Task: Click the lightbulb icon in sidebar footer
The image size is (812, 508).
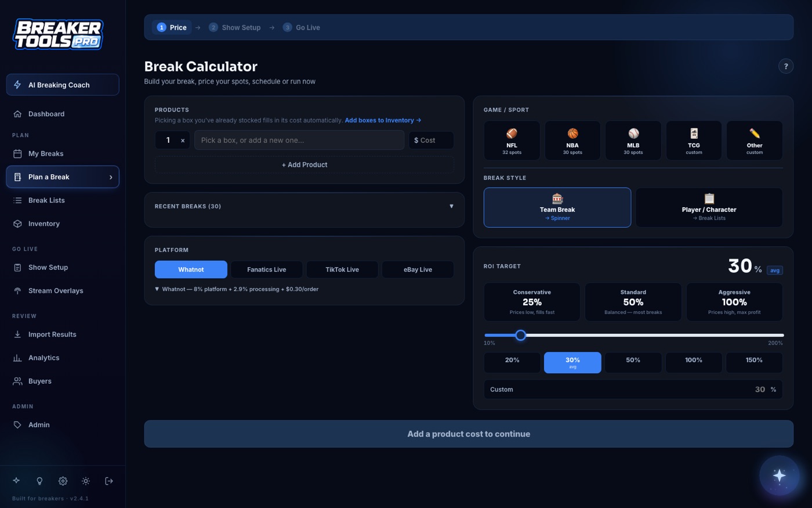Action: click(39, 481)
